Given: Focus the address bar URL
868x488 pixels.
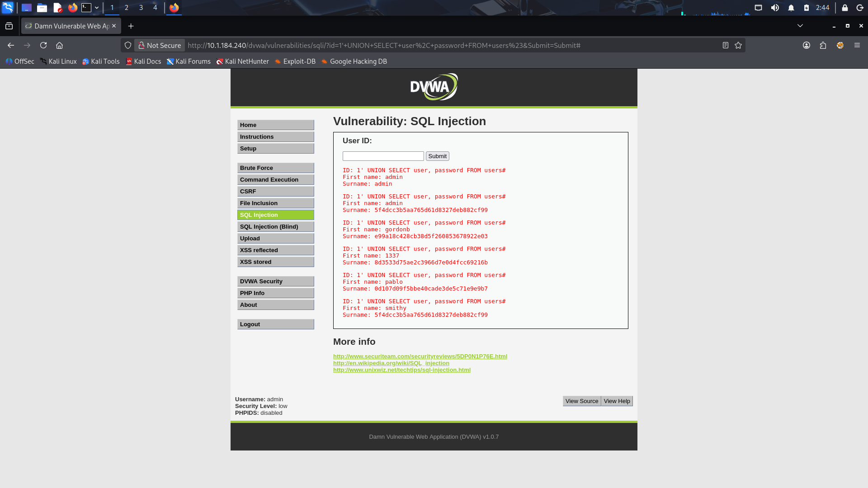Looking at the screenshot, I should pyautogui.click(x=384, y=45).
